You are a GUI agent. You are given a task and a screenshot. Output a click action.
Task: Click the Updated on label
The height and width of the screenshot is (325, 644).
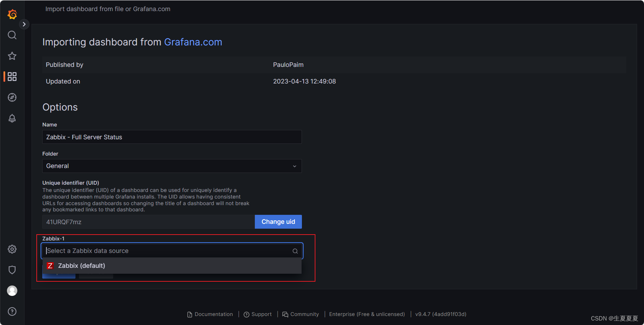(x=63, y=81)
